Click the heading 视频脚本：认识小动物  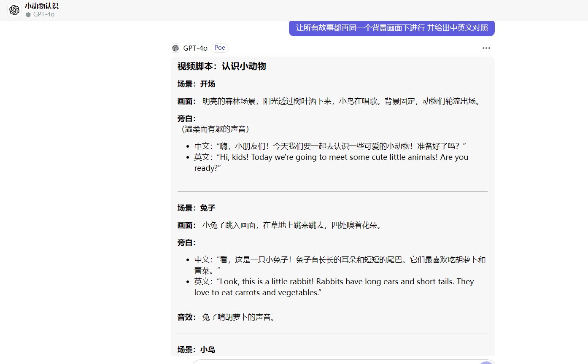coord(221,66)
